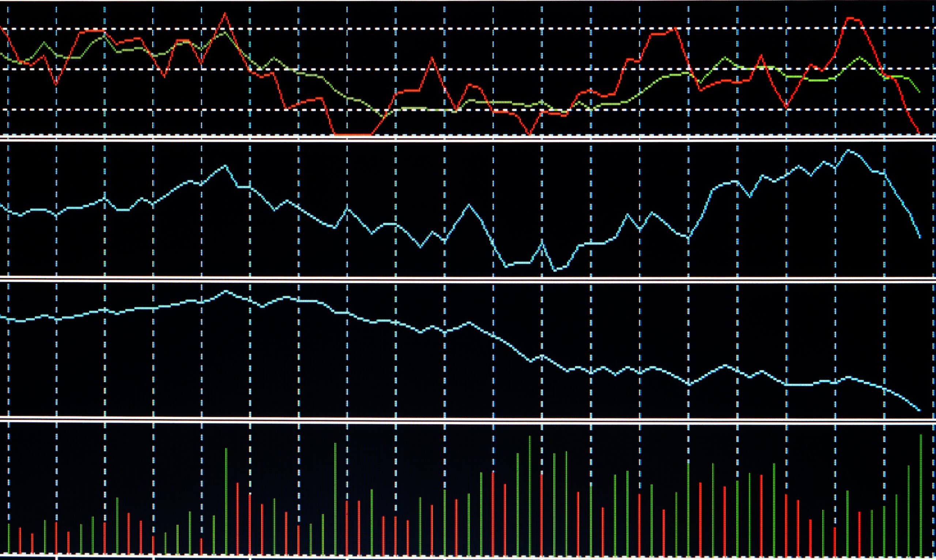Viewport: 936px width, 560px height.
Task: Click the green signal line's last point
Action: (920, 92)
